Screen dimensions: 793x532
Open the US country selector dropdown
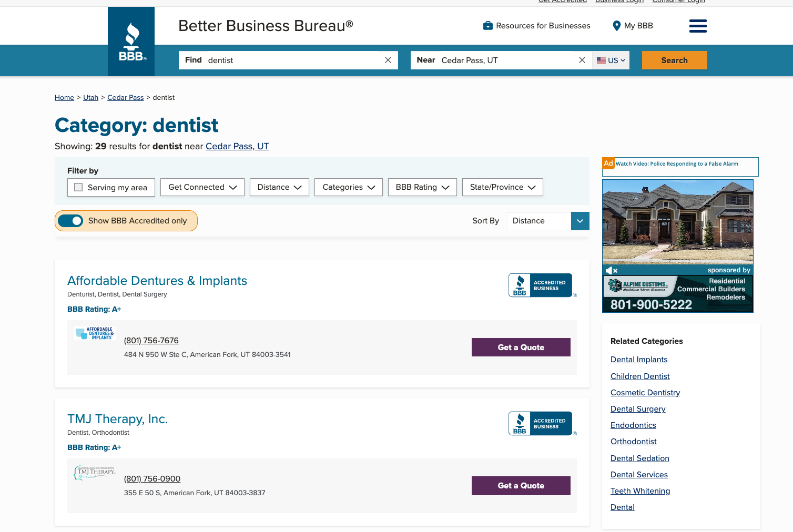[611, 60]
